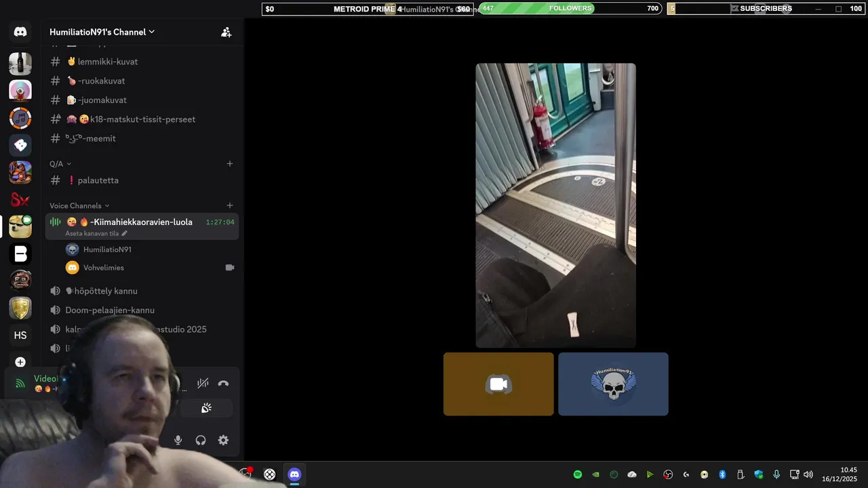Viewport: 868px width, 488px height.
Task: Join the höpöttely kannu voice channel
Action: tap(141, 291)
